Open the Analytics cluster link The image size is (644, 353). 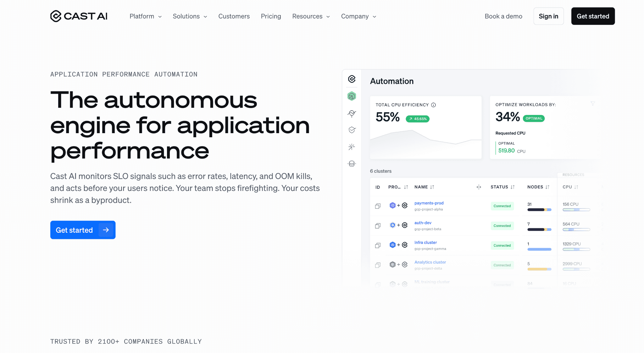pos(430,262)
